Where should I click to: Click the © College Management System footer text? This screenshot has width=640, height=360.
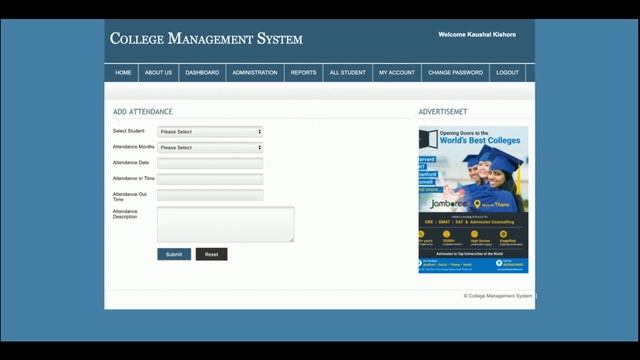[x=498, y=296]
